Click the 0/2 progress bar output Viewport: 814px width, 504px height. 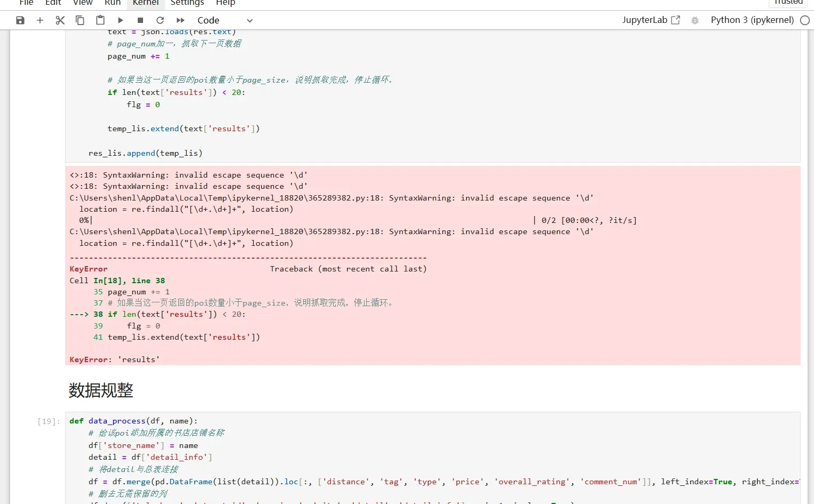click(358, 220)
